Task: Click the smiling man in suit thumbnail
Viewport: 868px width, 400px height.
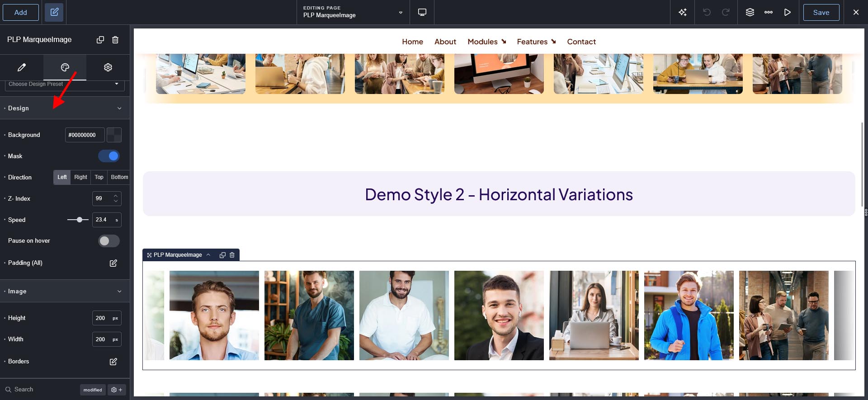Action: [x=499, y=315]
